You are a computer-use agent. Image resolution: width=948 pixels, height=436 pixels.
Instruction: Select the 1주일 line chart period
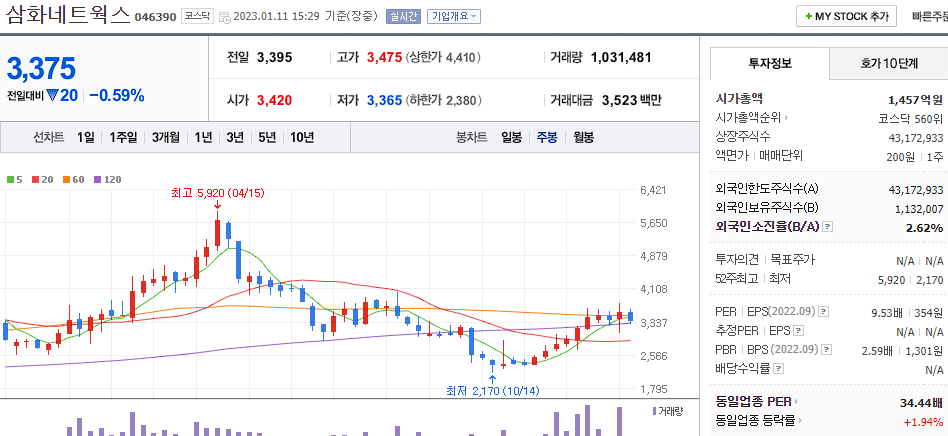123,137
